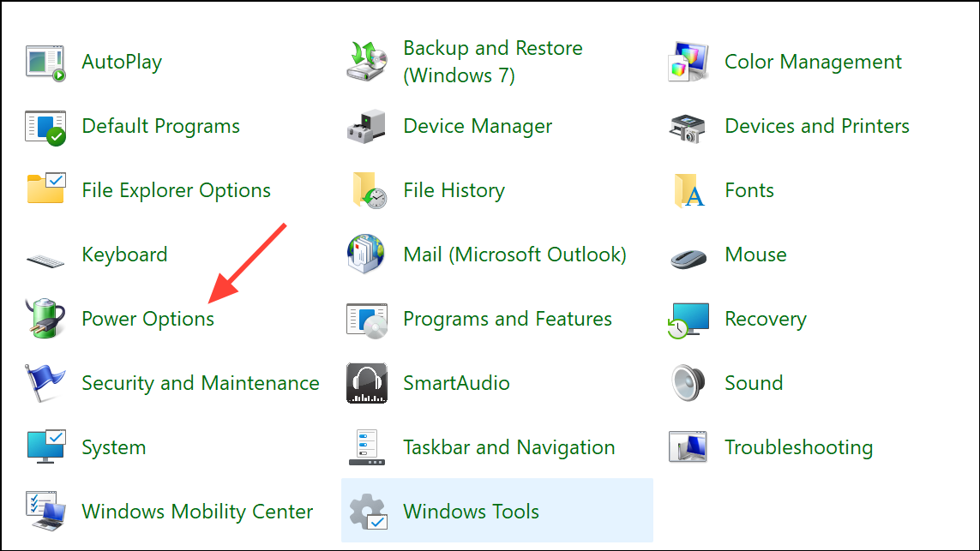Open the Windows Mobility Center link
Screen dimensions: 980x551
tap(197, 512)
